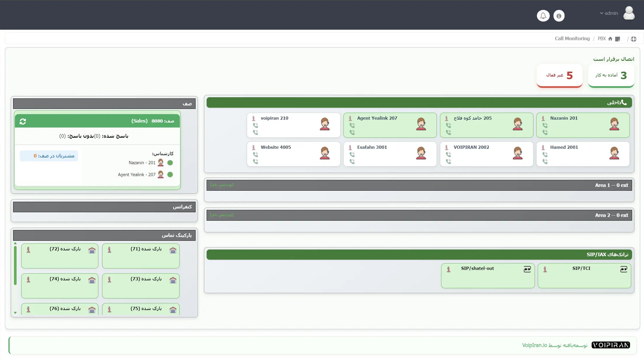Viewport: 644px width, 361px height.
Task: Select the 3 ready-to-work status card
Action: click(611, 75)
